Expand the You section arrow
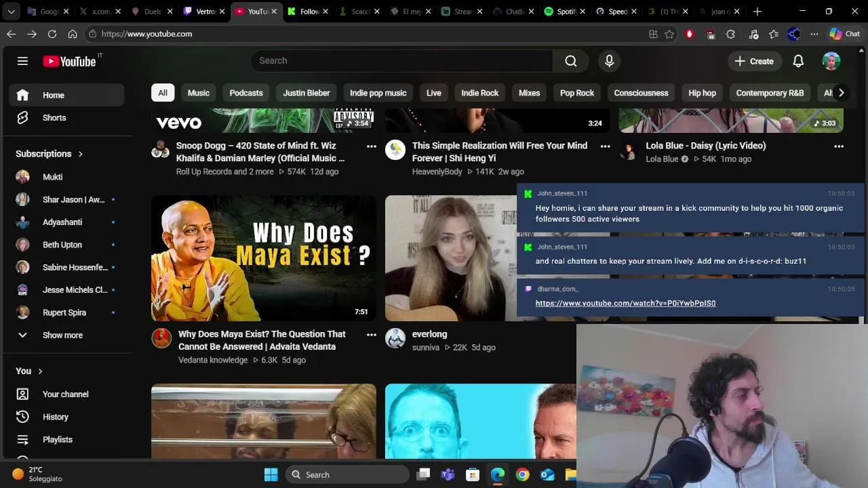The height and width of the screenshot is (488, 868). click(x=40, y=371)
